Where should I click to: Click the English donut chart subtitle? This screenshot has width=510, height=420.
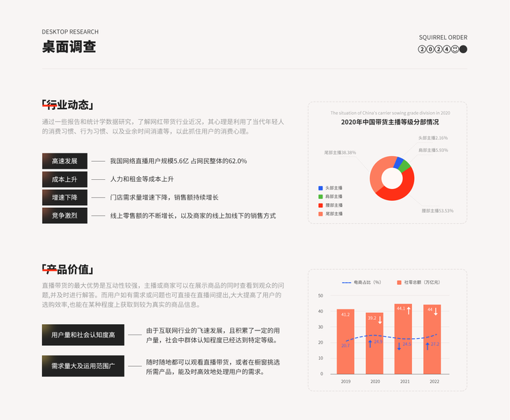pyautogui.click(x=390, y=113)
